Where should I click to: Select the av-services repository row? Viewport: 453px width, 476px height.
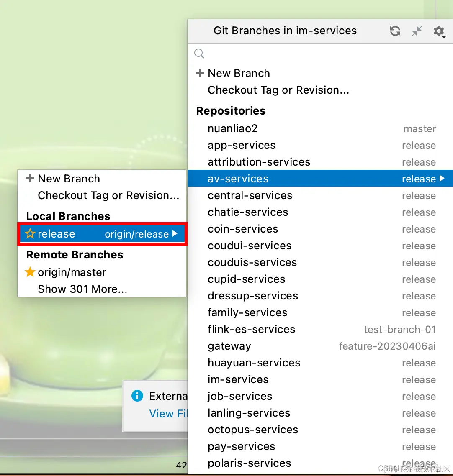(320, 179)
